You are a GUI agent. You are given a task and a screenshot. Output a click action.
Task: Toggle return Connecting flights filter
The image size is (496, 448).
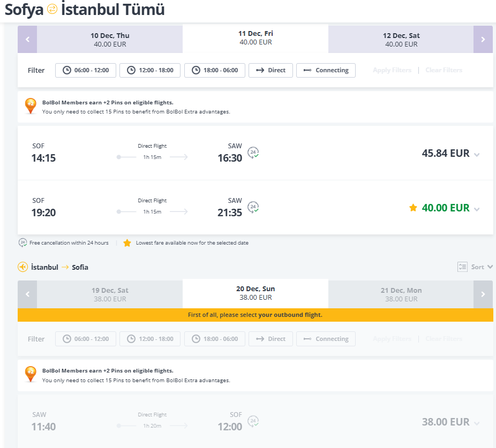(x=326, y=339)
